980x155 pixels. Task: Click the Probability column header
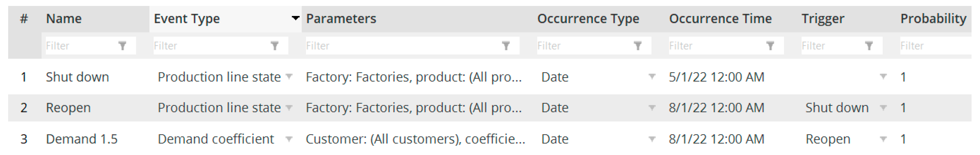click(933, 19)
